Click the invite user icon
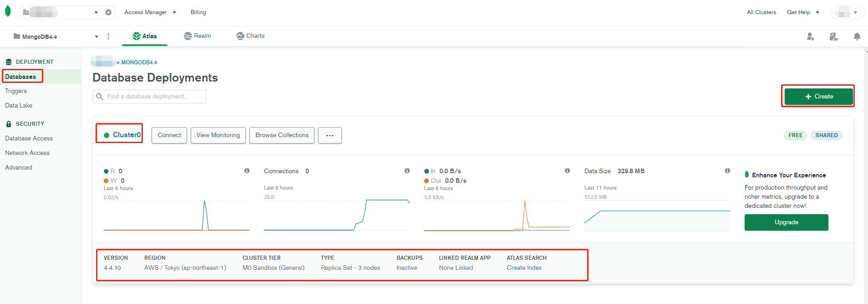The height and width of the screenshot is (304, 868). pos(810,36)
